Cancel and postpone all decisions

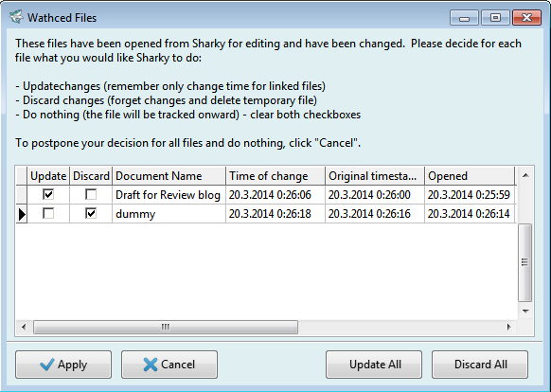point(169,365)
